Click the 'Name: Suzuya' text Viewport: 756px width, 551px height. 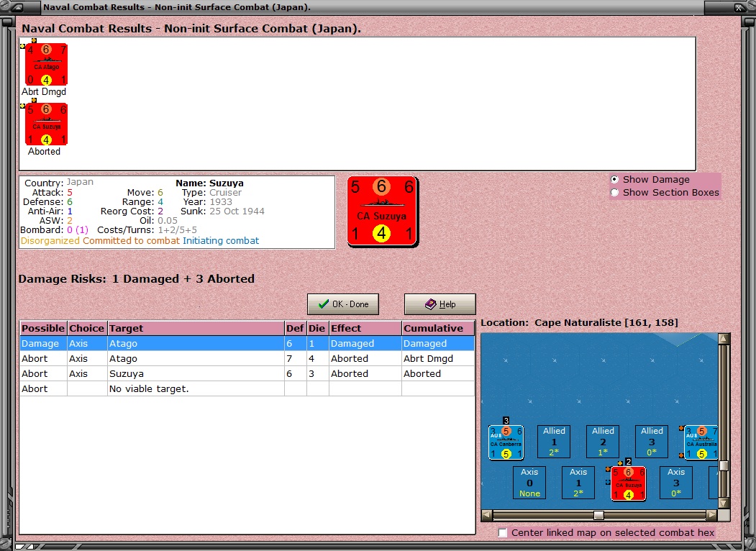tap(210, 183)
